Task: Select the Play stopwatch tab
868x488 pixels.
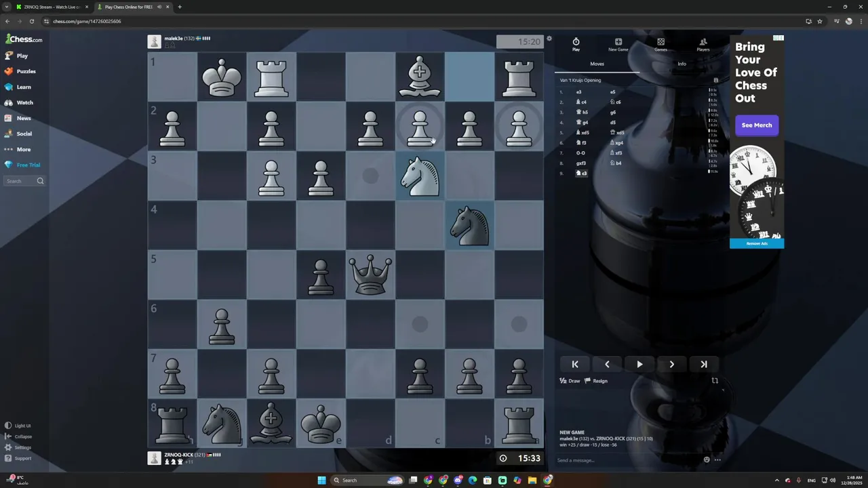Action: pos(576,45)
